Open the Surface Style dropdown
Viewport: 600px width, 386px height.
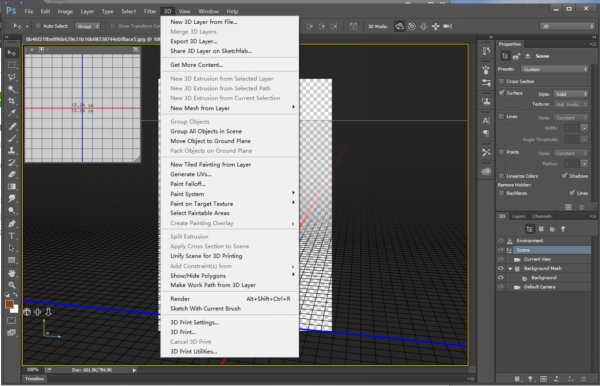point(571,94)
